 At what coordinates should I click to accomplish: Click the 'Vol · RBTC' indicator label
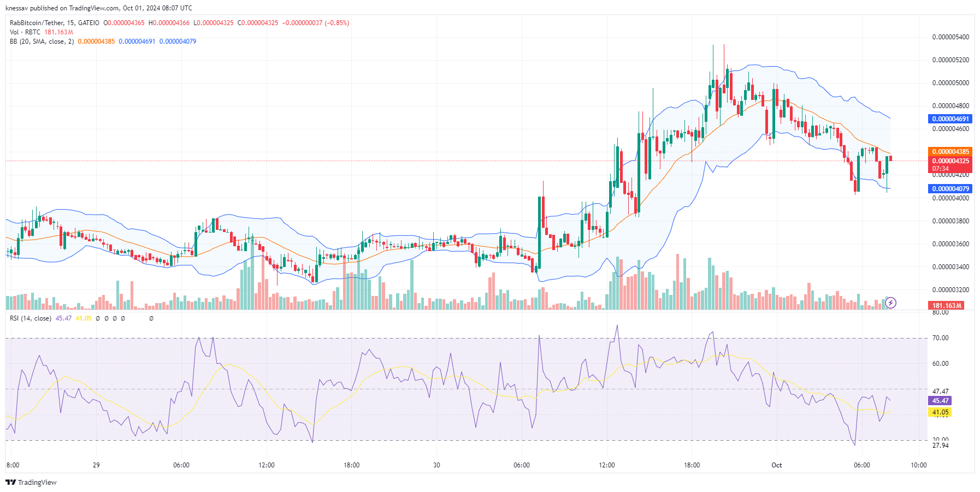click(x=25, y=32)
